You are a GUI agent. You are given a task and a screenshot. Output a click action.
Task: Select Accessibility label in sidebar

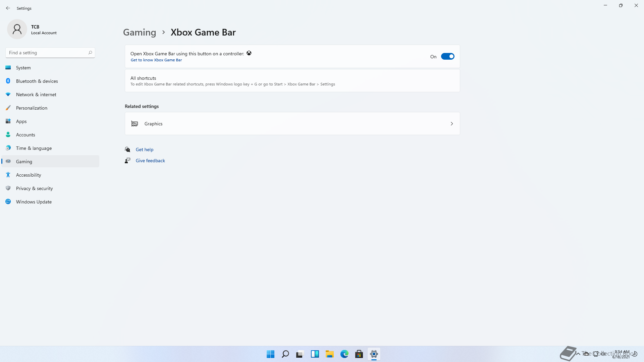pyautogui.click(x=29, y=175)
